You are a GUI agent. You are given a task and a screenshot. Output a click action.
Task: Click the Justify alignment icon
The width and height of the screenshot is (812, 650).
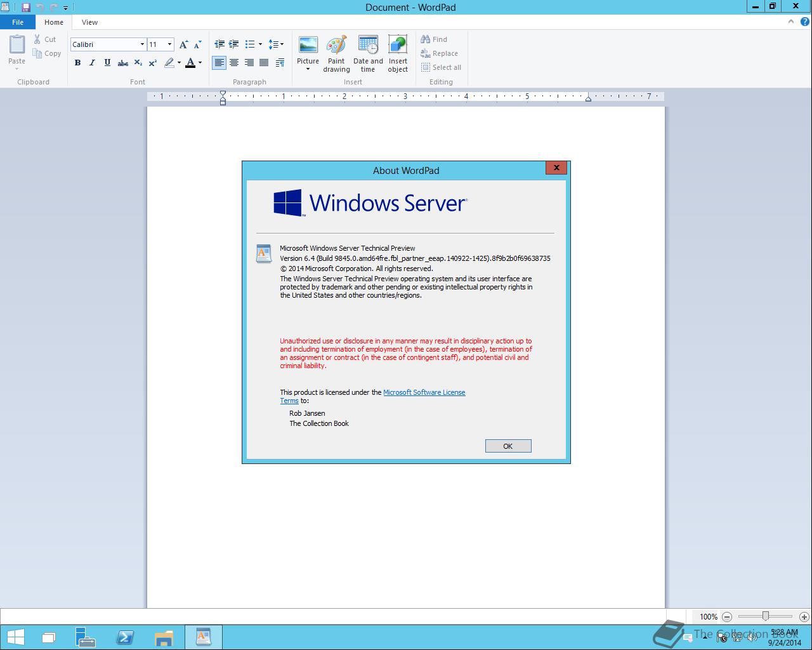click(x=264, y=63)
